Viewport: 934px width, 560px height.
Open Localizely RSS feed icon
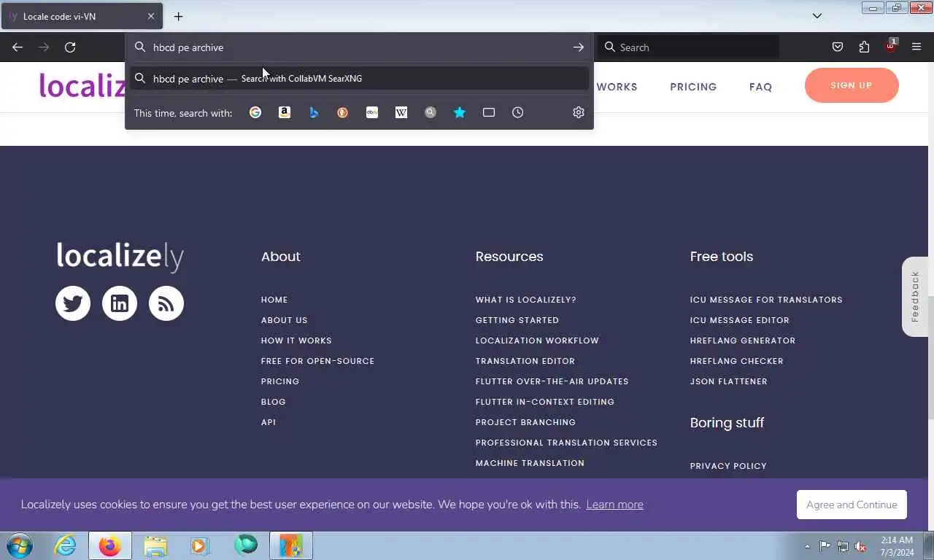(166, 303)
